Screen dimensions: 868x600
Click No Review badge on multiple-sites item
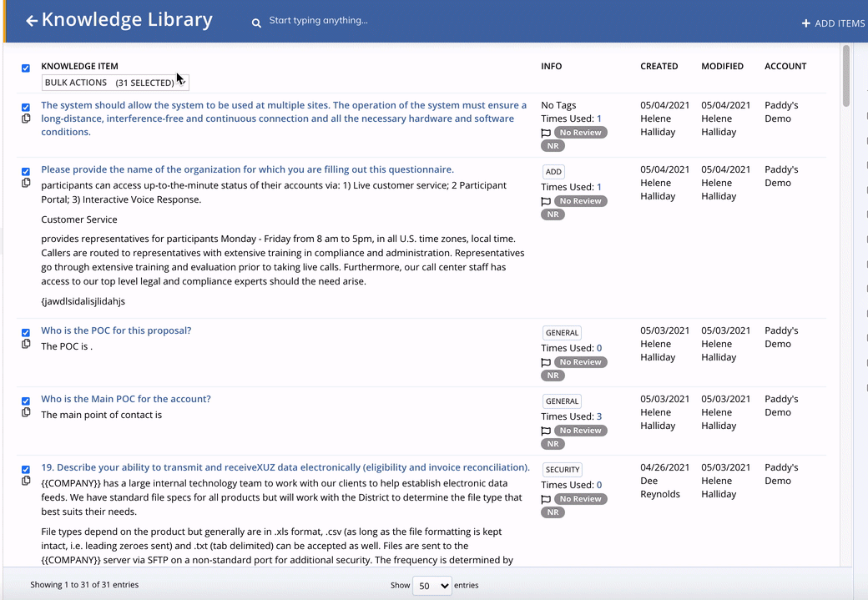[x=580, y=133]
